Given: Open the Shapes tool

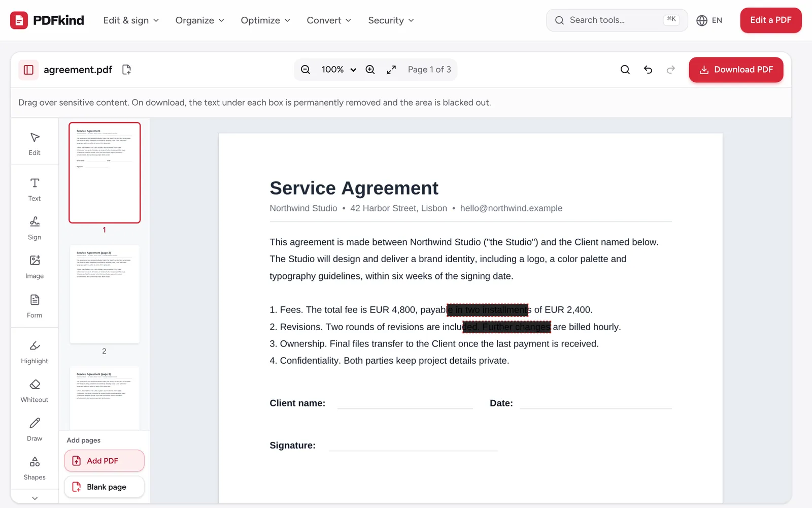Looking at the screenshot, I should (35, 468).
